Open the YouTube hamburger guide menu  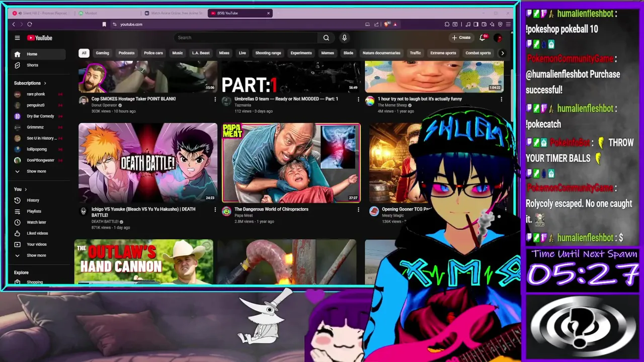[x=17, y=38]
